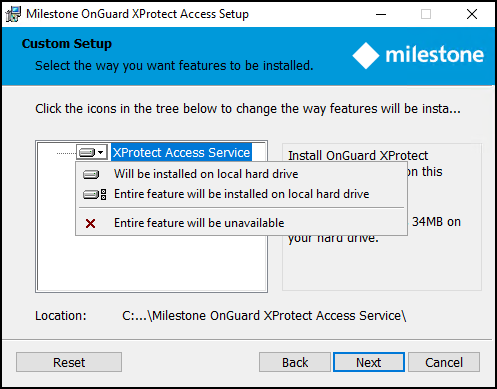Click the red X icon for unavailable feature

point(90,223)
